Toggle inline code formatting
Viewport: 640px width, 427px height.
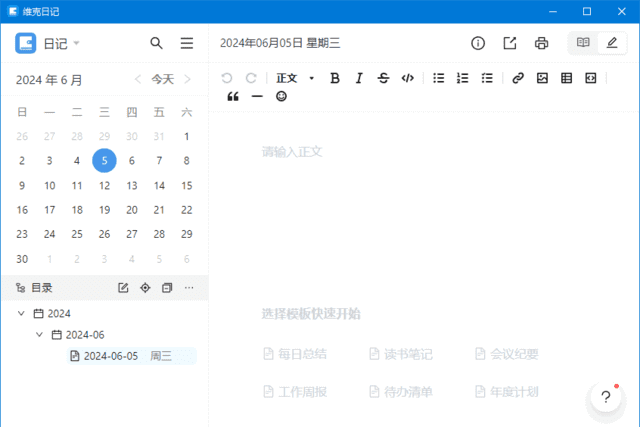pyautogui.click(x=408, y=78)
